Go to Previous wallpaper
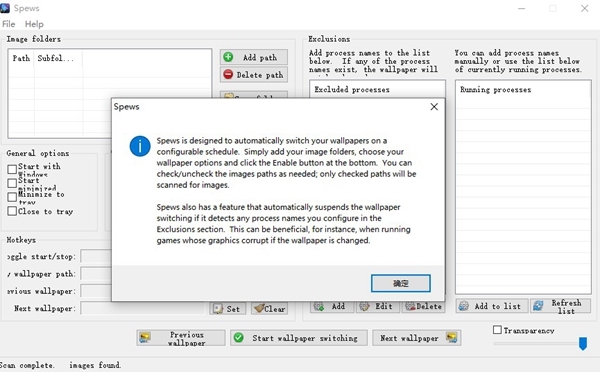The height and width of the screenshot is (372, 600). tap(181, 338)
